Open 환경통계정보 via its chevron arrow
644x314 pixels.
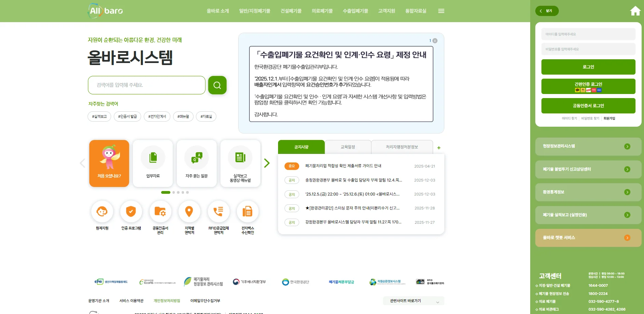click(x=627, y=192)
